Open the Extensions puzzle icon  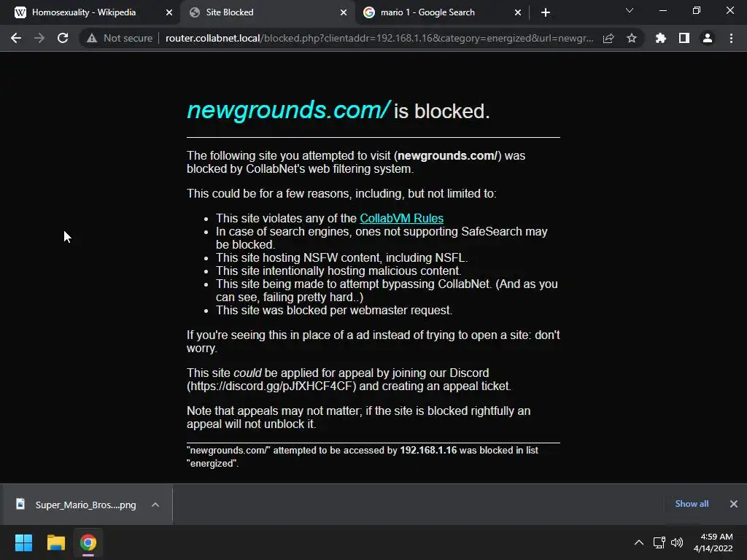click(x=661, y=38)
